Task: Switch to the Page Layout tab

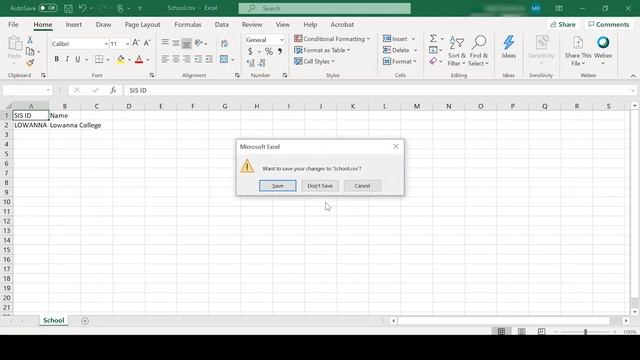Action: pyautogui.click(x=142, y=24)
